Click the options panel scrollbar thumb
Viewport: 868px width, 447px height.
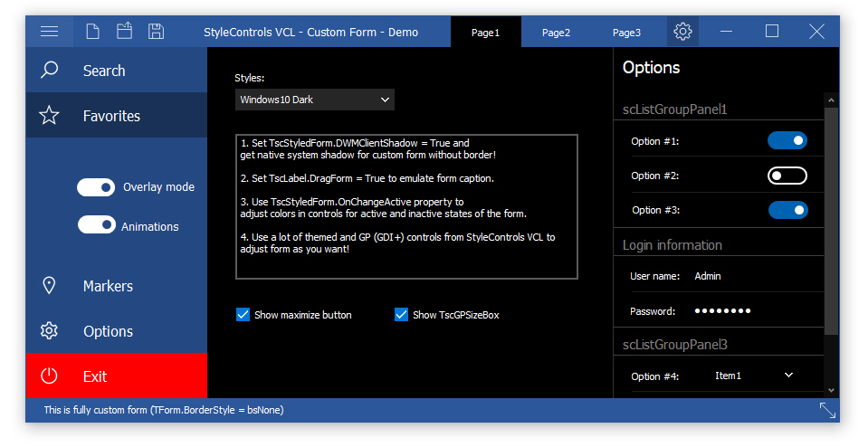click(x=831, y=222)
